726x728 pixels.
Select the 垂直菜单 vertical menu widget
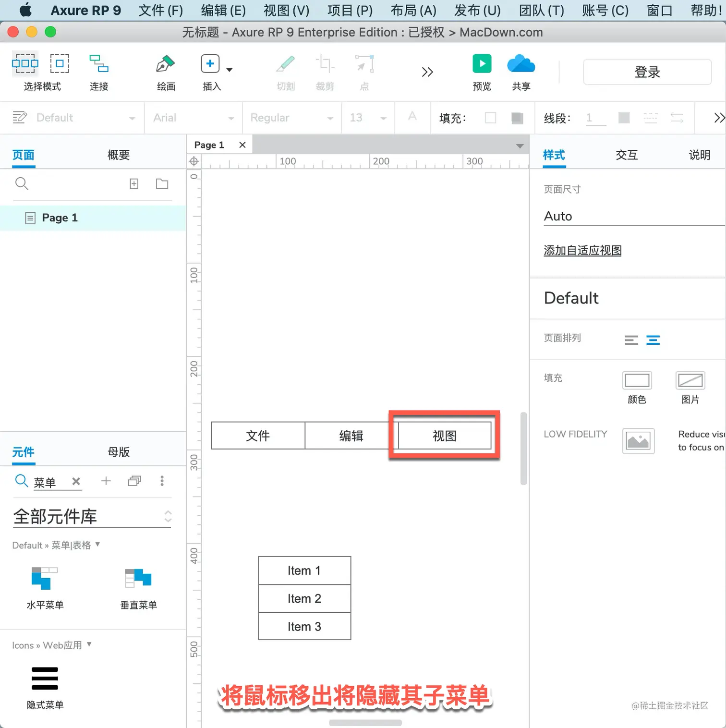[x=138, y=587]
